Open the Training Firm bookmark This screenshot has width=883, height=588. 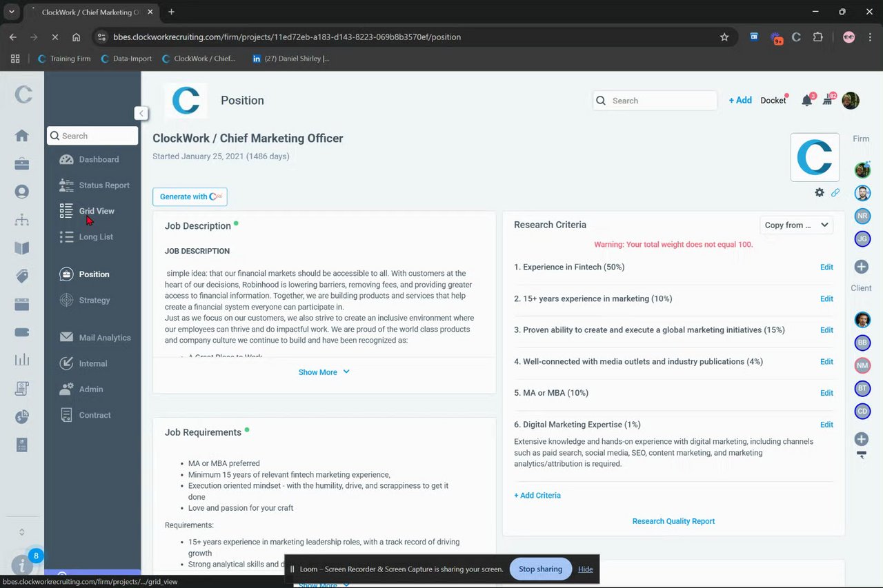point(64,59)
